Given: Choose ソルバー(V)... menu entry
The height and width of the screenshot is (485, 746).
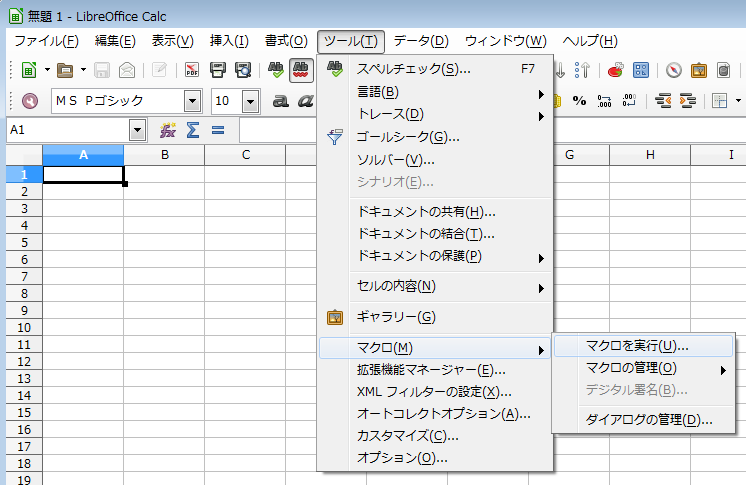Looking at the screenshot, I should pos(435,160).
